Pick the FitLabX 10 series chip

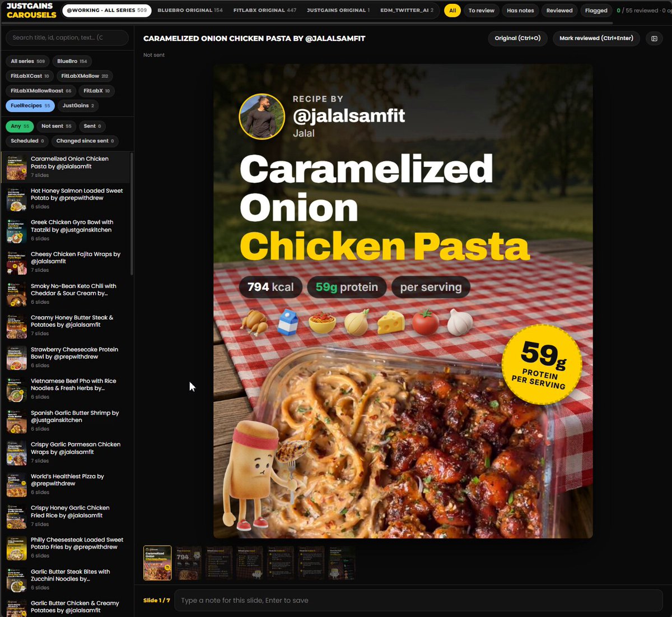coord(97,91)
